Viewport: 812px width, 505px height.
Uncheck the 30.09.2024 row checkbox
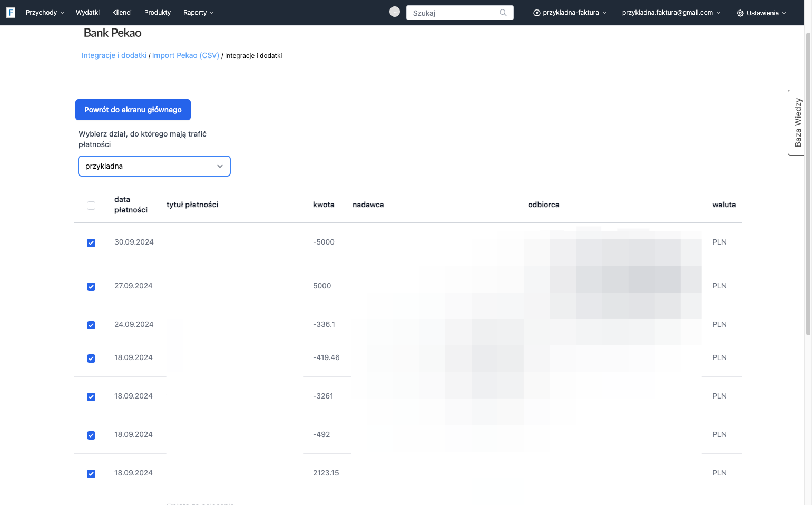pos(91,243)
